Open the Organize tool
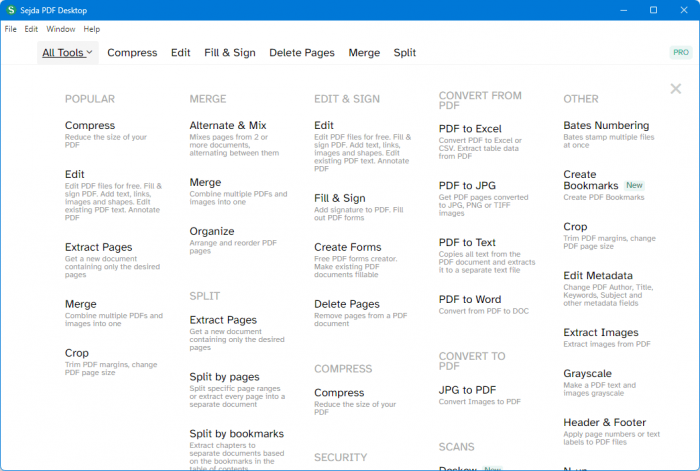 [212, 231]
